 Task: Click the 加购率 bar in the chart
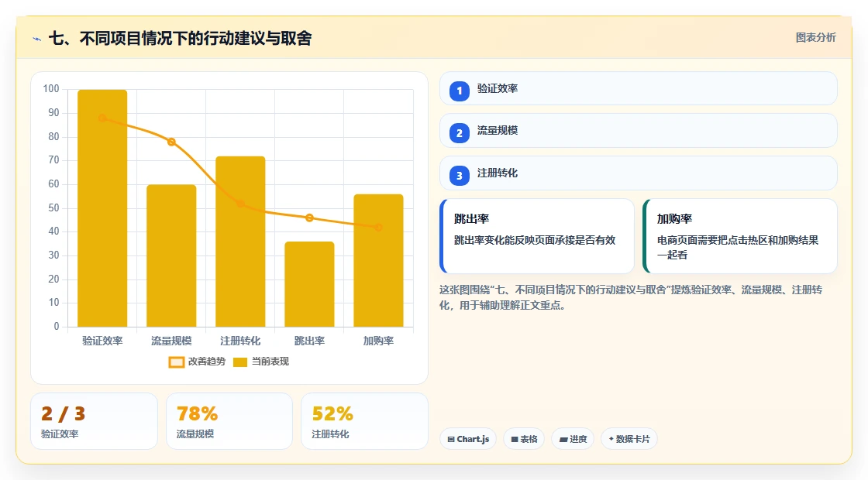pyautogui.click(x=378, y=260)
